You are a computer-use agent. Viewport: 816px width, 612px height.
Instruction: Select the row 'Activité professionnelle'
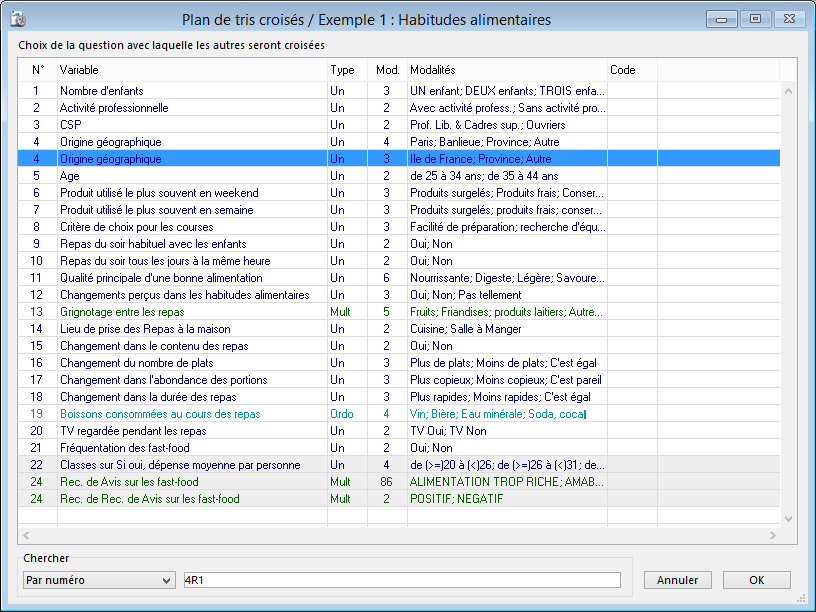(x=399, y=108)
